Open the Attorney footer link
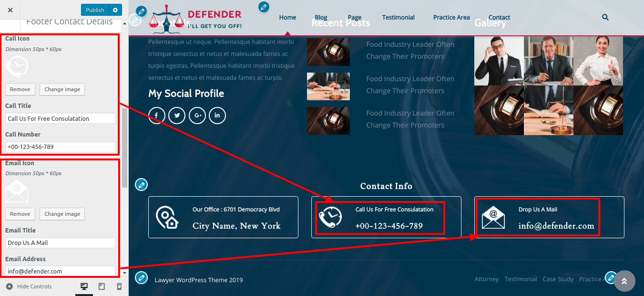The width and height of the screenshot is (644, 296). coord(487,279)
